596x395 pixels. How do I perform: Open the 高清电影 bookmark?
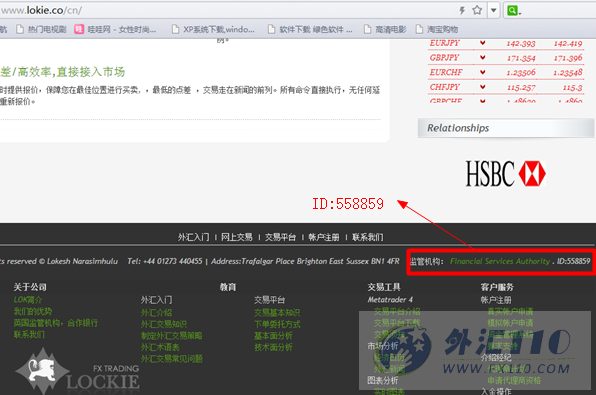[385, 29]
